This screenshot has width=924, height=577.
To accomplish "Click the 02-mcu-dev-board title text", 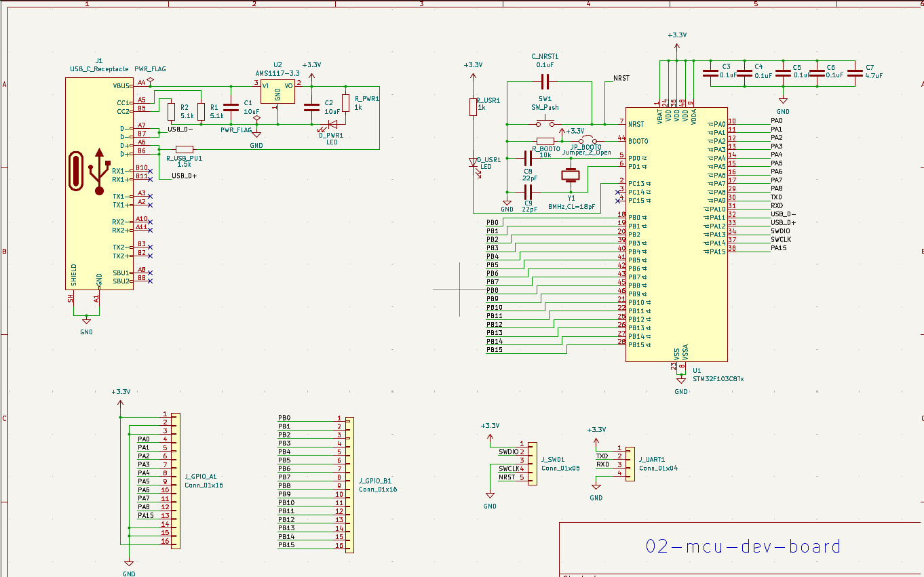I will coord(743,546).
